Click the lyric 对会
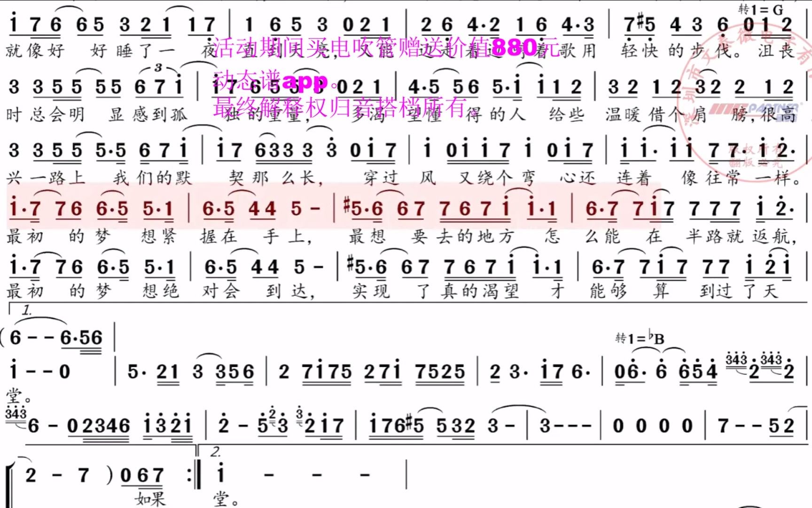 pyautogui.click(x=221, y=291)
